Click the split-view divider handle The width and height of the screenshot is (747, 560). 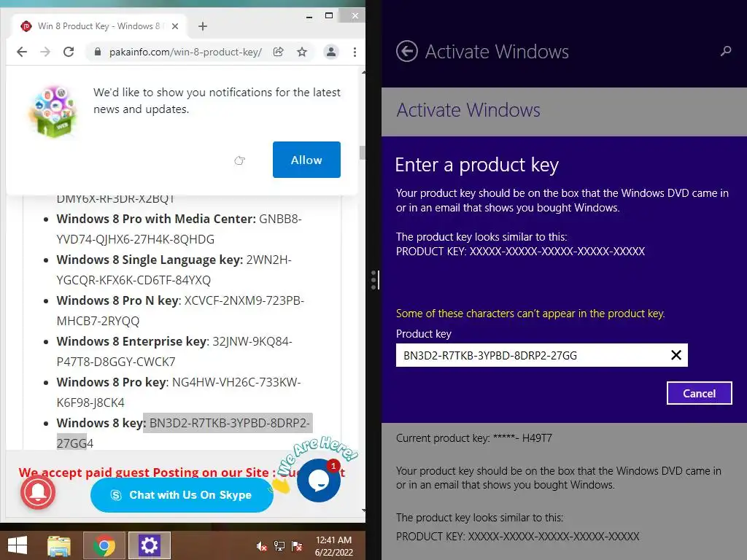pyautogui.click(x=374, y=280)
